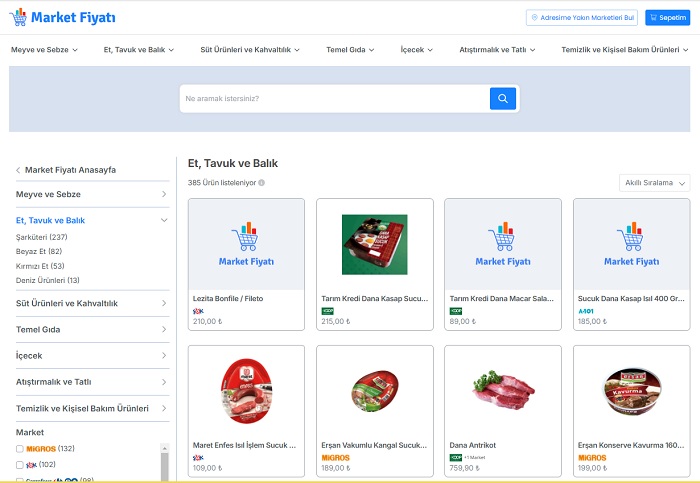The width and height of the screenshot is (700, 483).
Task: Open Dana Antrikot meat product image
Action: click(x=503, y=391)
